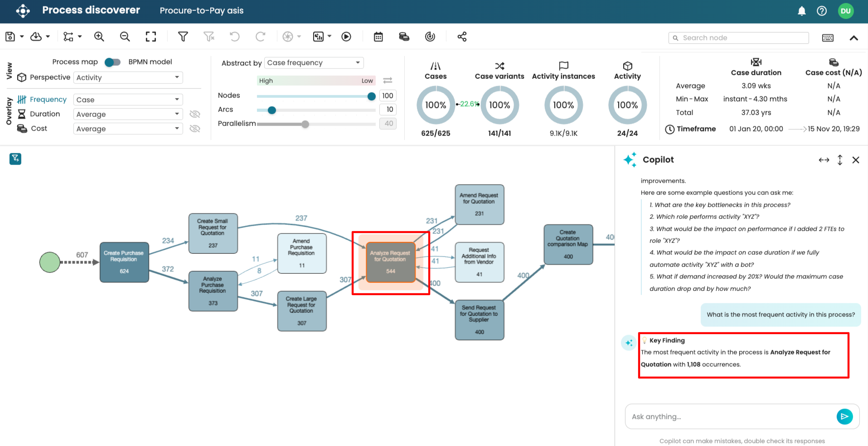Send the Copilot message
The height and width of the screenshot is (446, 868).
point(844,416)
